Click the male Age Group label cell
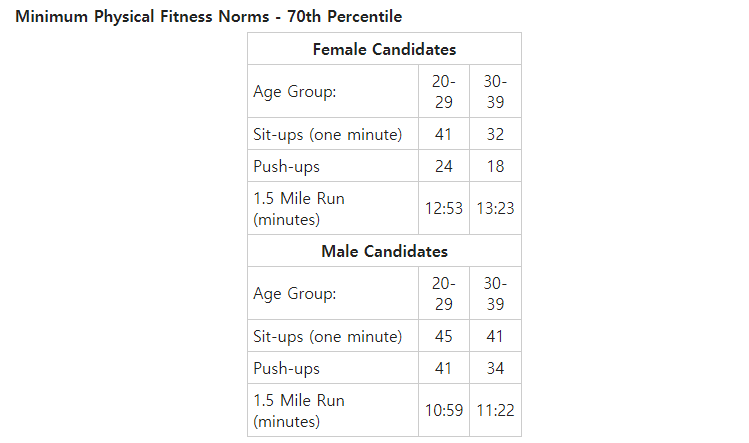749x443 pixels. (x=333, y=293)
